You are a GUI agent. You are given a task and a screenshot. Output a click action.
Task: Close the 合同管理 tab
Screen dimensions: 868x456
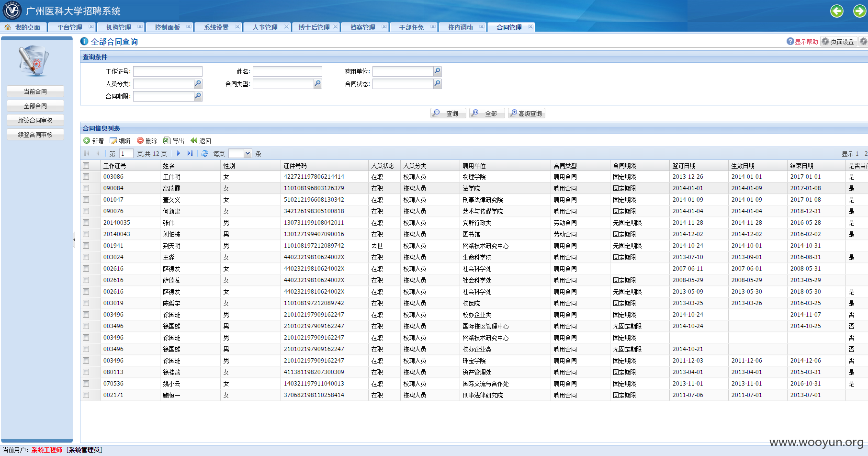530,27
